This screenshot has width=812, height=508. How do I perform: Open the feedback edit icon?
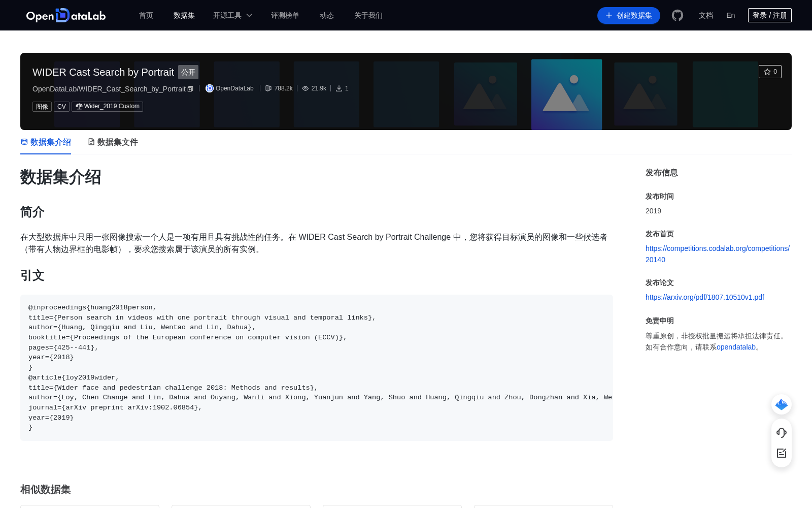point(782,453)
